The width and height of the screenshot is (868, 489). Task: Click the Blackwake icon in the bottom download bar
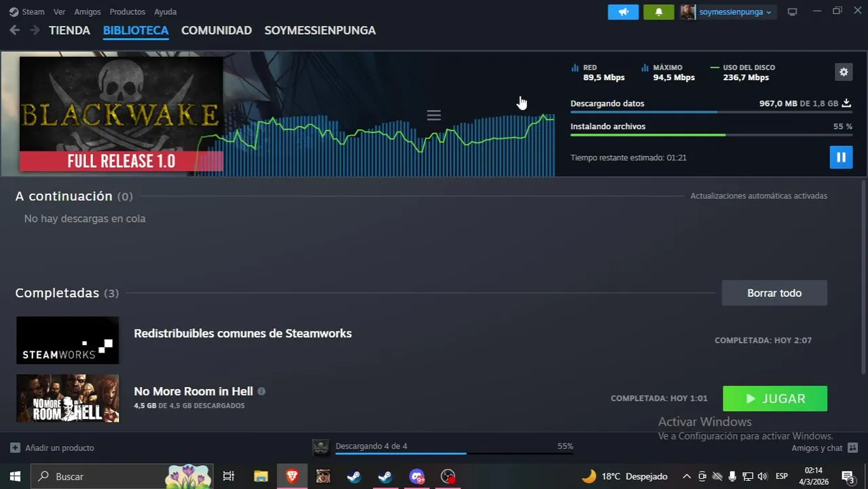pyautogui.click(x=321, y=447)
